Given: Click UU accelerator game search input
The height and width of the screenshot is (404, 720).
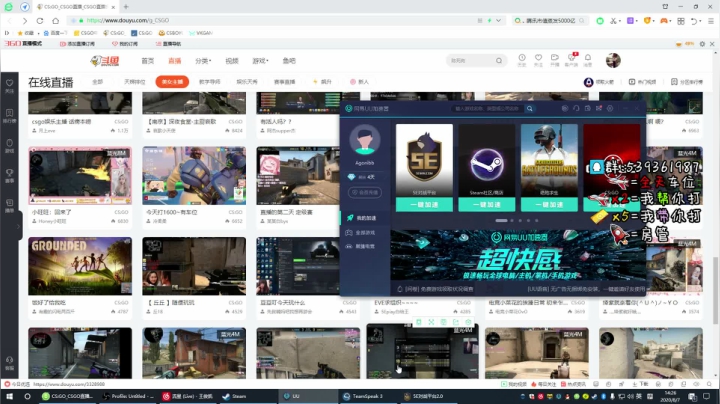Looking at the screenshot, I should (487, 108).
